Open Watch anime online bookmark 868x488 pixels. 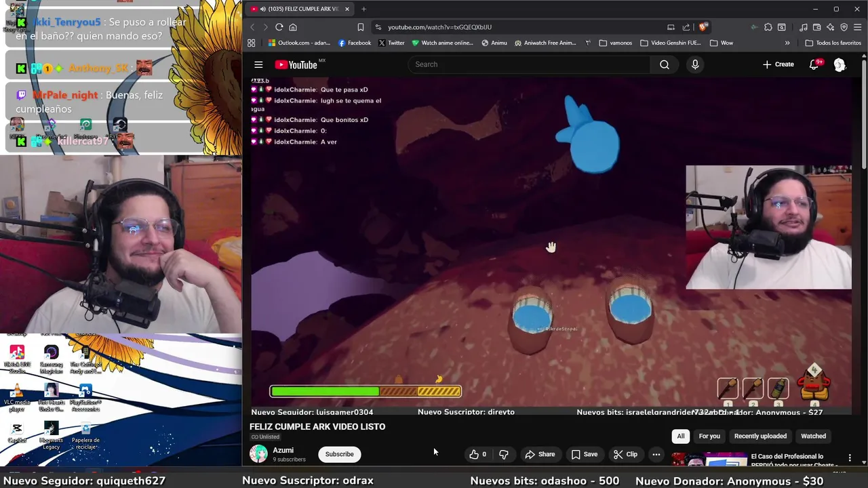tap(442, 43)
